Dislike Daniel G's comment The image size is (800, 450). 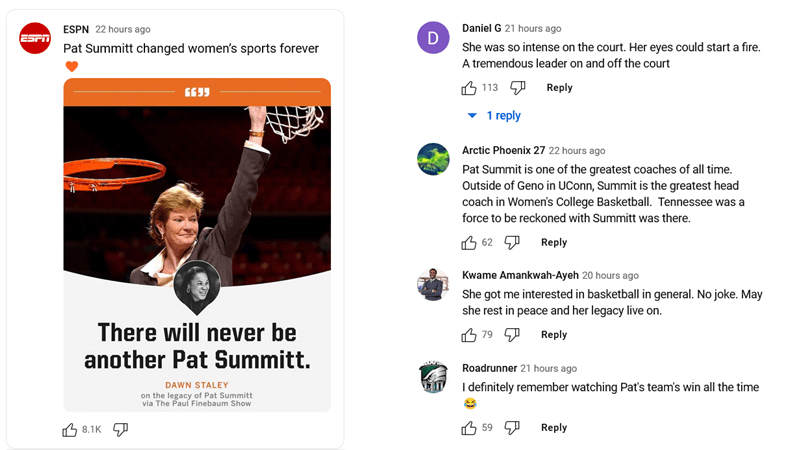tap(517, 88)
